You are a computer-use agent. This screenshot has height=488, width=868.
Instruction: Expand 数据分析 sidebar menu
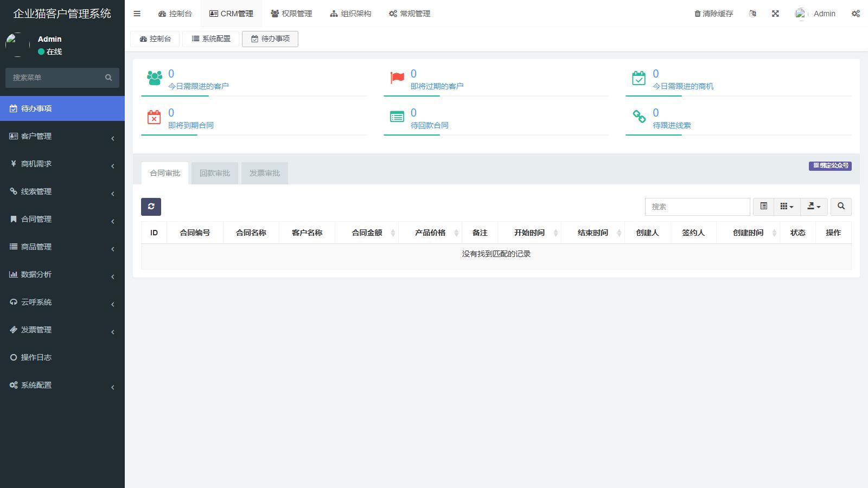[62, 274]
